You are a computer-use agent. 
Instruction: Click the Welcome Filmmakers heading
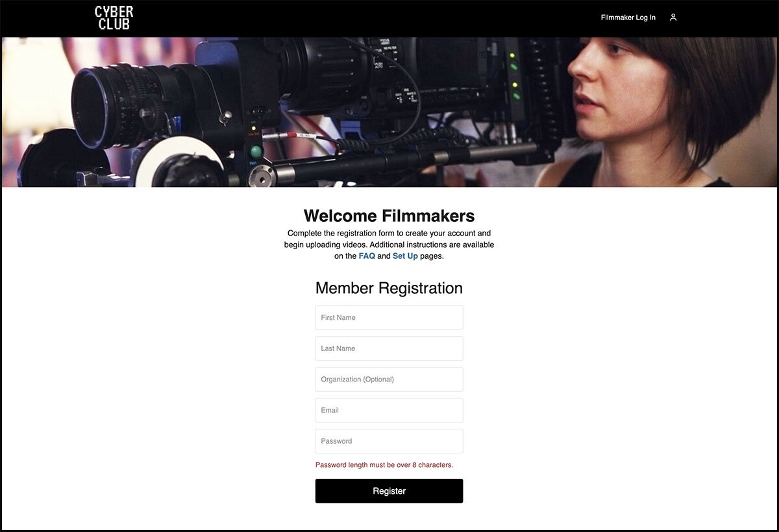point(389,216)
